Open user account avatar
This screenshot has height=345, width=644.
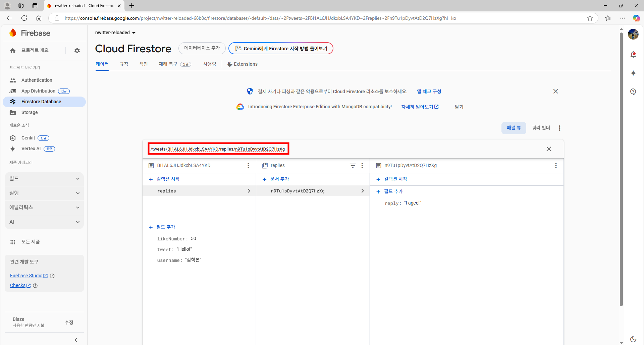[633, 34]
